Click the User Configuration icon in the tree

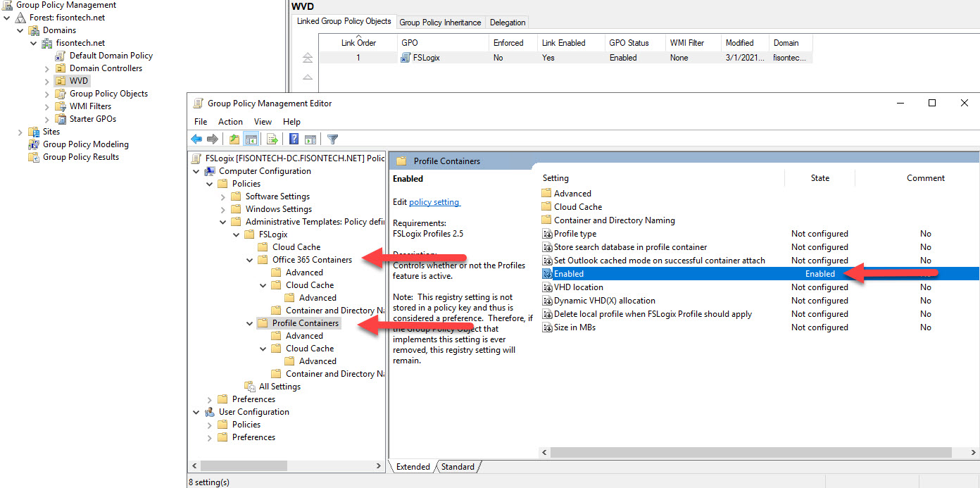210,412
